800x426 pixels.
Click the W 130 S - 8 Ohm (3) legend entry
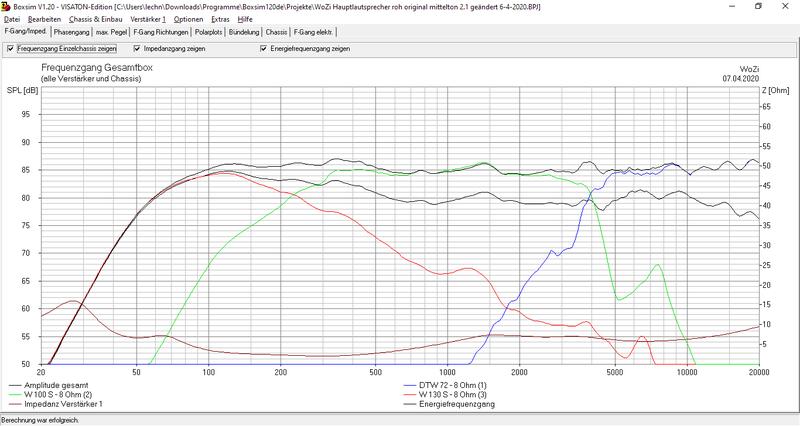click(x=445, y=395)
